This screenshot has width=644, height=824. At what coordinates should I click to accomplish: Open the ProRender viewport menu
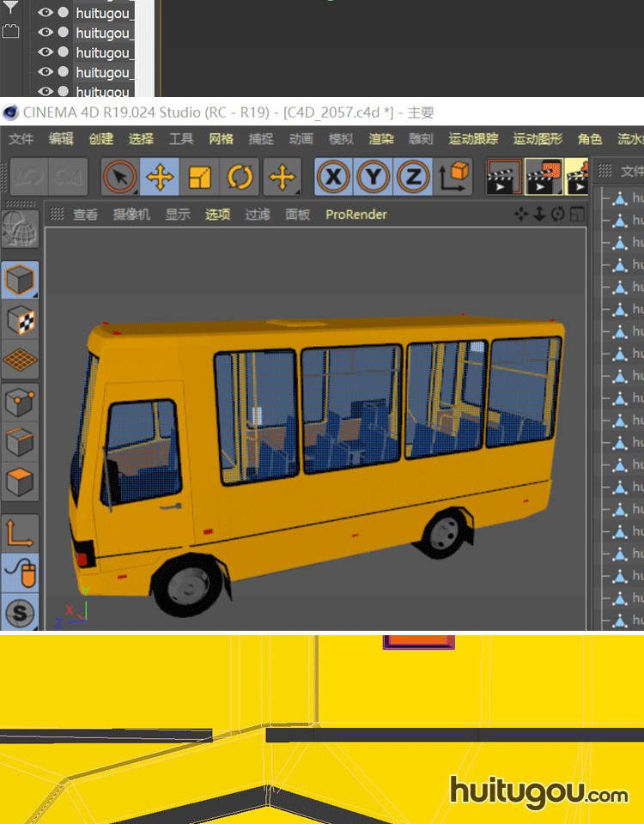[355, 215]
